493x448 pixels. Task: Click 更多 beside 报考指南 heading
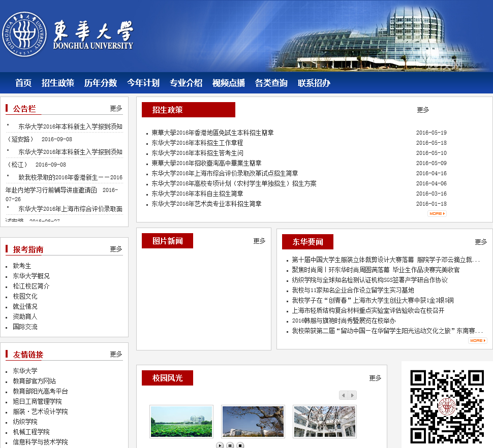(x=116, y=249)
